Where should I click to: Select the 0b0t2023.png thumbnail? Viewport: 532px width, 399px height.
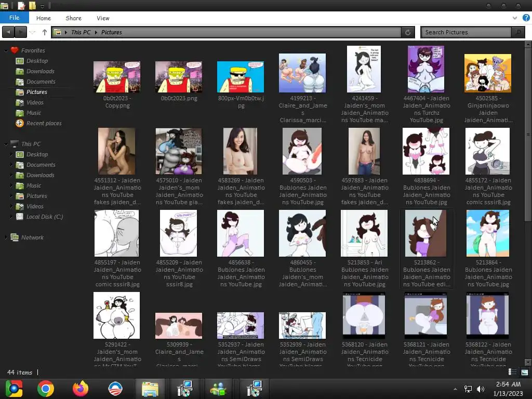coord(179,77)
